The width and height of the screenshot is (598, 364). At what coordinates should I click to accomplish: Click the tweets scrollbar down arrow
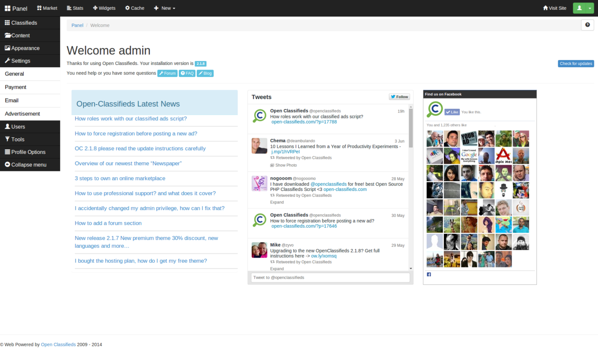[411, 268]
